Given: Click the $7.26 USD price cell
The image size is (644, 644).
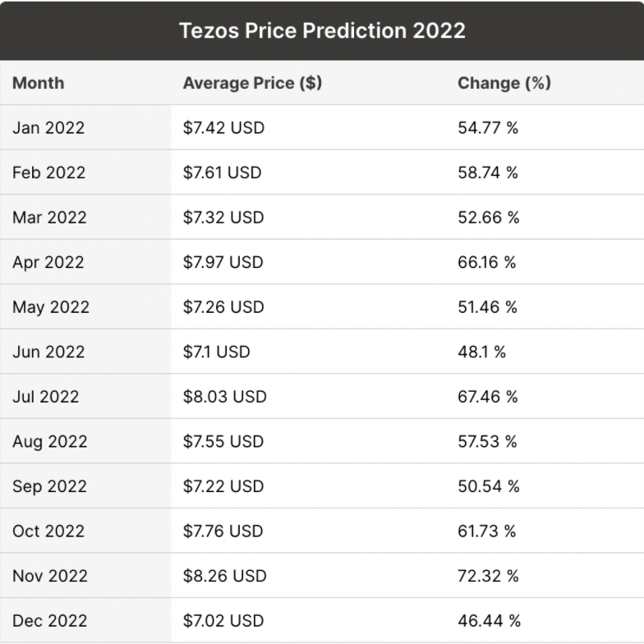Looking at the screenshot, I should tap(223, 307).
